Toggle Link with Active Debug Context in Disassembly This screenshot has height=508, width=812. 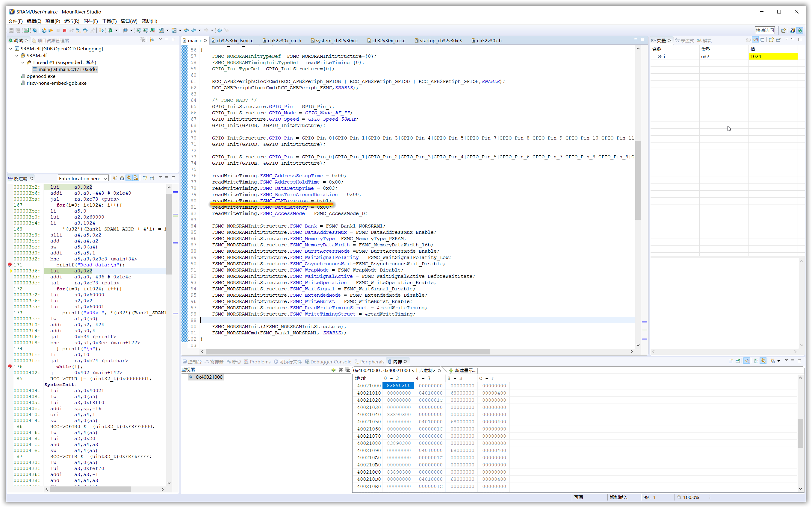pos(129,178)
